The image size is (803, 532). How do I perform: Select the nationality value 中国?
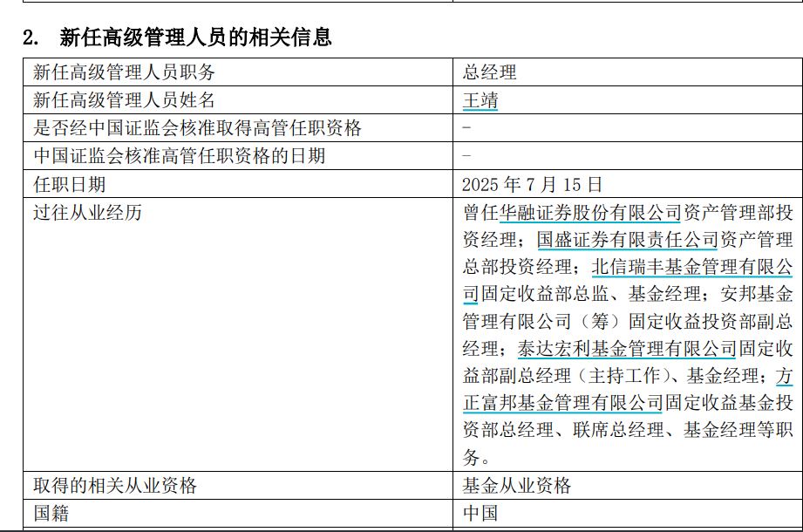tap(480, 513)
